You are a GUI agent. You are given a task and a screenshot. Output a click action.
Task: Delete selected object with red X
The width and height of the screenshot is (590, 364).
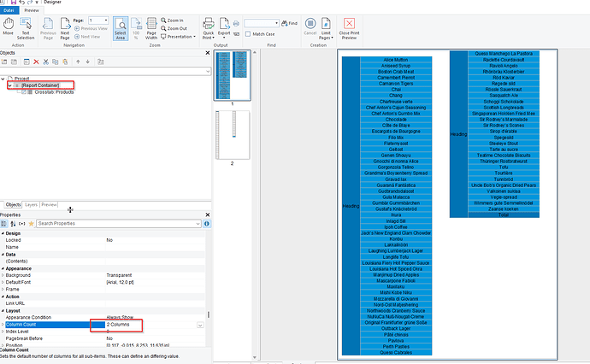[36, 62]
